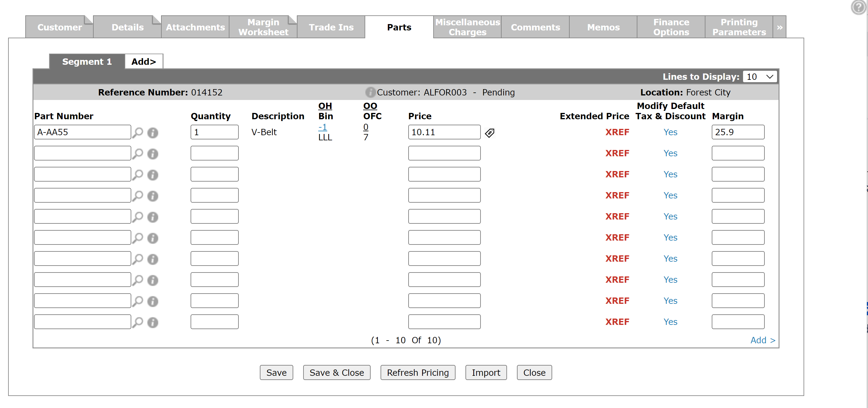Click info icon in ninth part row
Image resolution: width=868 pixels, height=408 pixels.
(x=153, y=301)
